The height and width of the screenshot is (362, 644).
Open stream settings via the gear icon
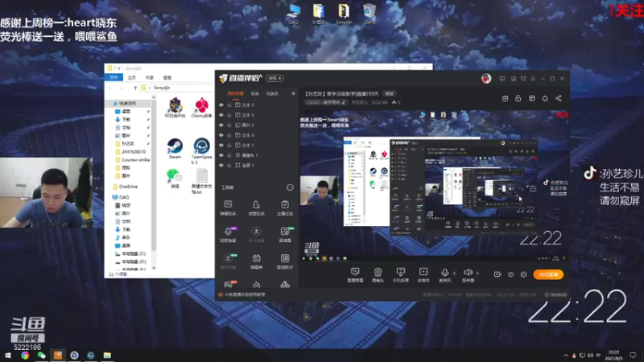click(x=524, y=274)
